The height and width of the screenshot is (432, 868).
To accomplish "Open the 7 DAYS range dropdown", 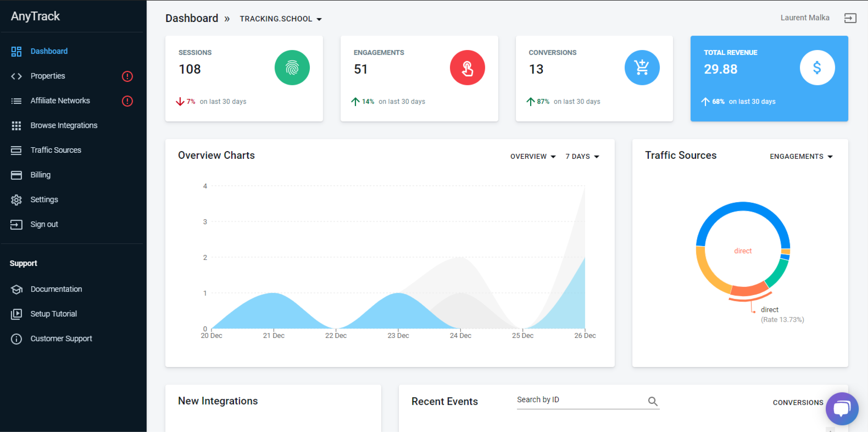I will click(582, 156).
